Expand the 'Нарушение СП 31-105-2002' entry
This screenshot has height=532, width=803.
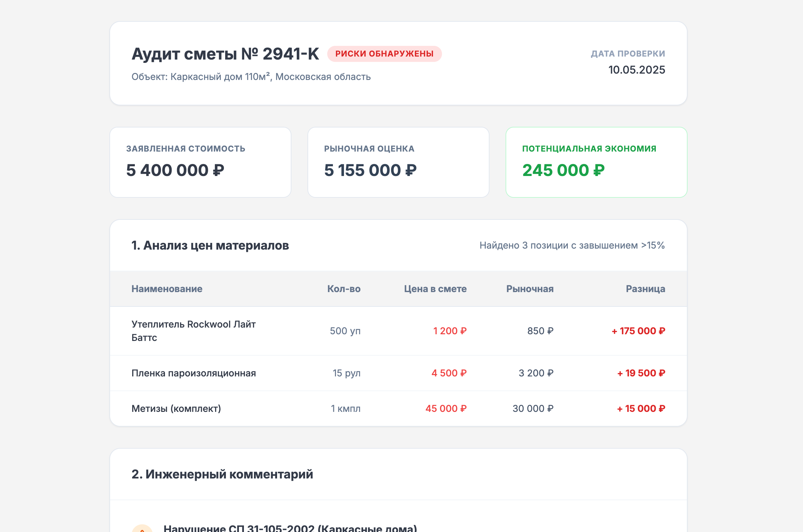coord(290,528)
